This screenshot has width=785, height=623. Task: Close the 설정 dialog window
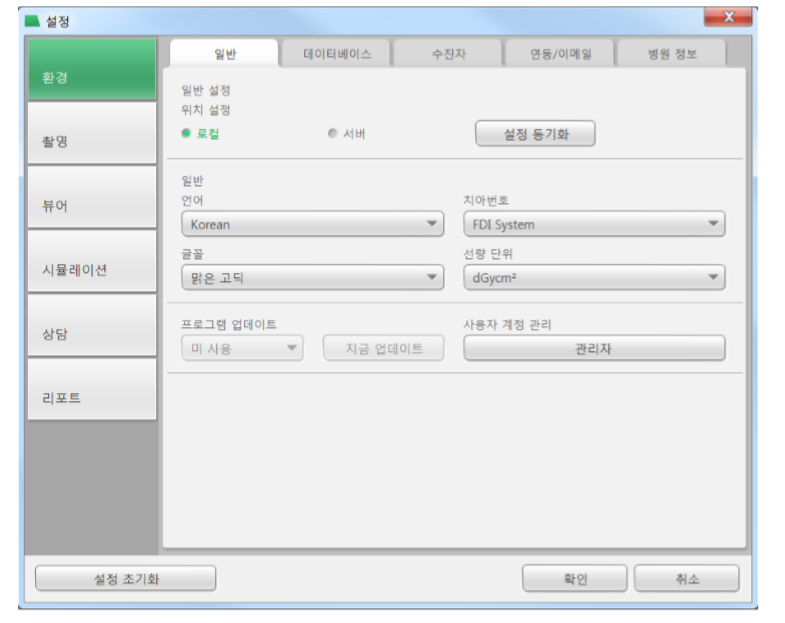tap(728, 18)
